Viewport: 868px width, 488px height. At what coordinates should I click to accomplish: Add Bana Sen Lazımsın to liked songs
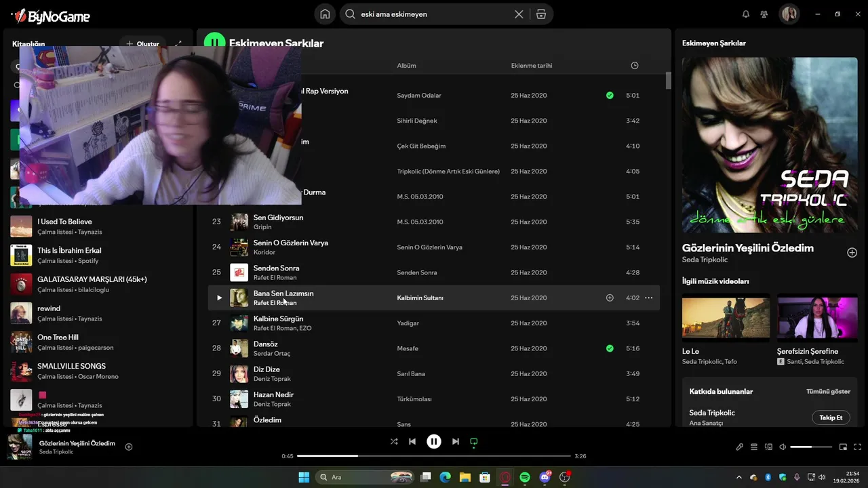pos(610,298)
